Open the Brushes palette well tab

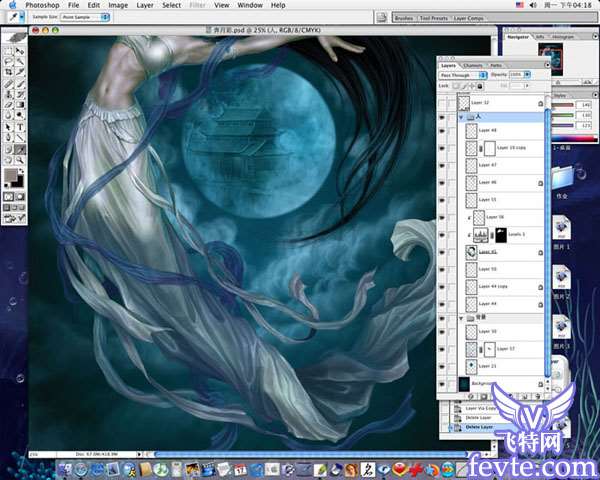pos(404,18)
